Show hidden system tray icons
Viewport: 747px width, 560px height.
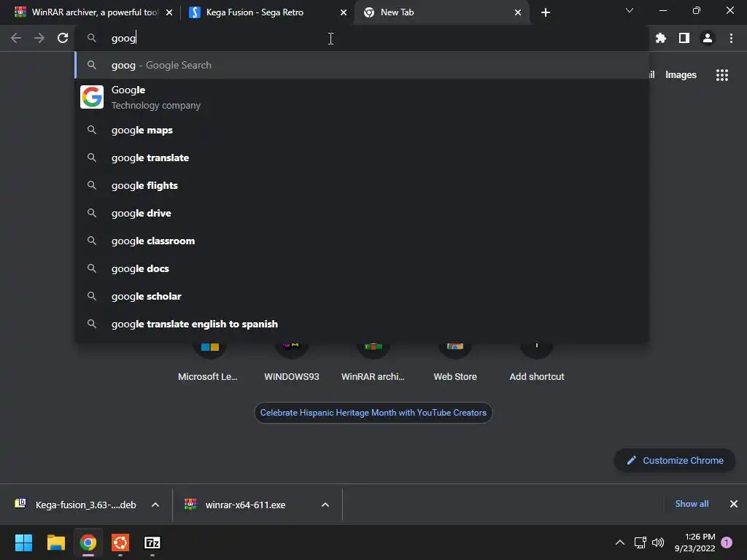620,542
